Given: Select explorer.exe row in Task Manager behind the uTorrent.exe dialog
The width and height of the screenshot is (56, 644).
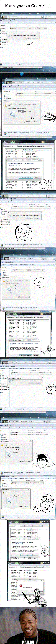Looking at the screenshot, I should [x=22, y=155].
